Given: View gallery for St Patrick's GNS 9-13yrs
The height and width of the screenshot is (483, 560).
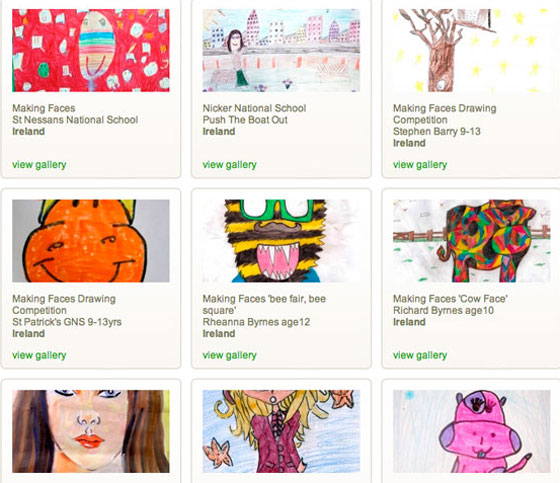Looking at the screenshot, I should tap(39, 355).
